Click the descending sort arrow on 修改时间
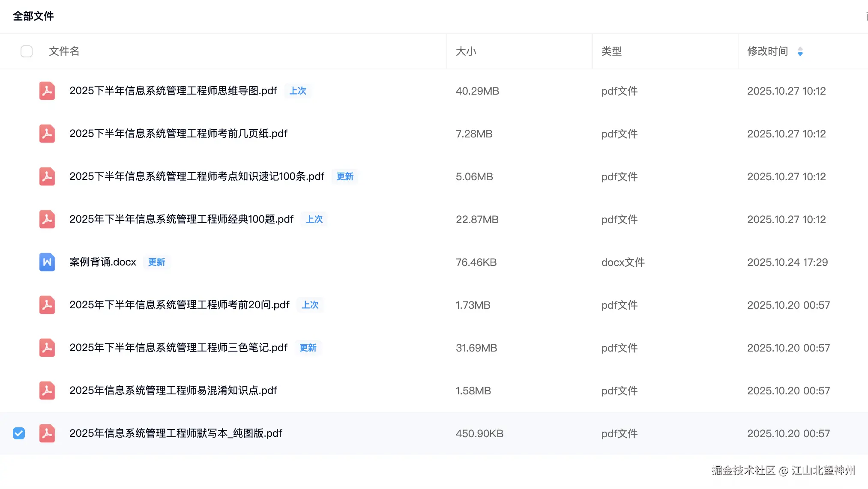 coord(801,54)
